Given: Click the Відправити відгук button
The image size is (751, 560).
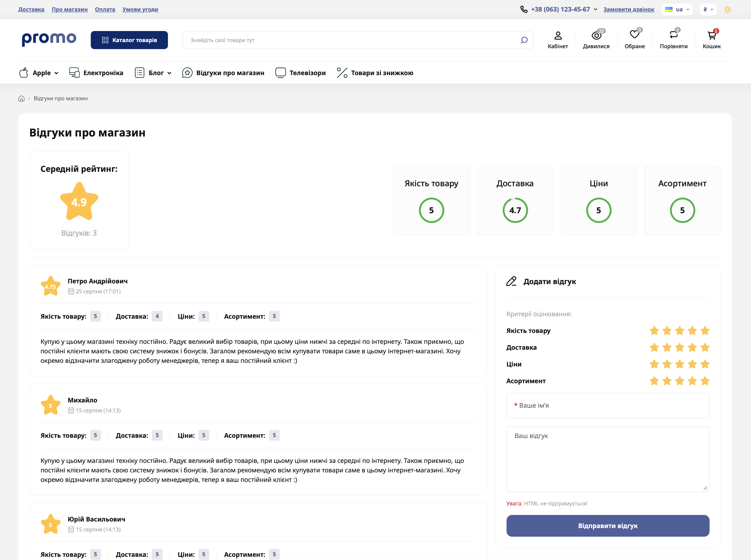Looking at the screenshot, I should (608, 525).
